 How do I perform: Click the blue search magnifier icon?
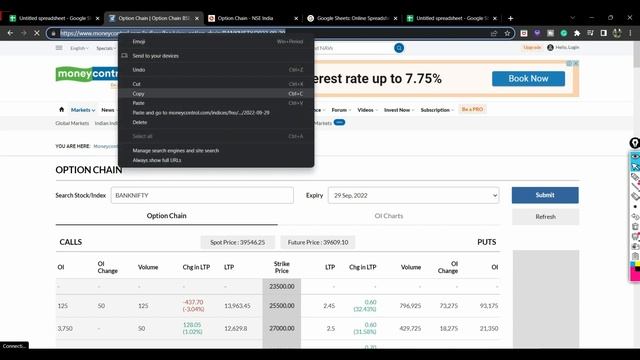399,48
